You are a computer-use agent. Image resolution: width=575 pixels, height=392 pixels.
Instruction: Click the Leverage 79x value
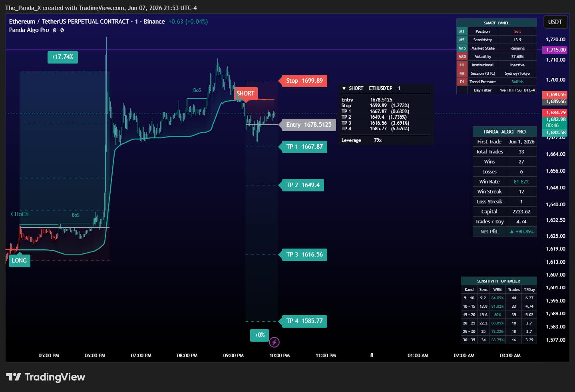[378, 140]
